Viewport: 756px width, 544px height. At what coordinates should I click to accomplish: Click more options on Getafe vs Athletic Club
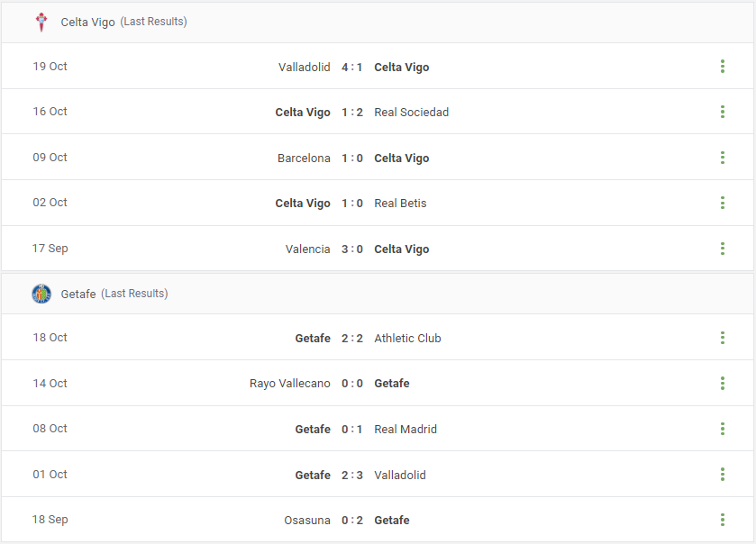pos(723,338)
